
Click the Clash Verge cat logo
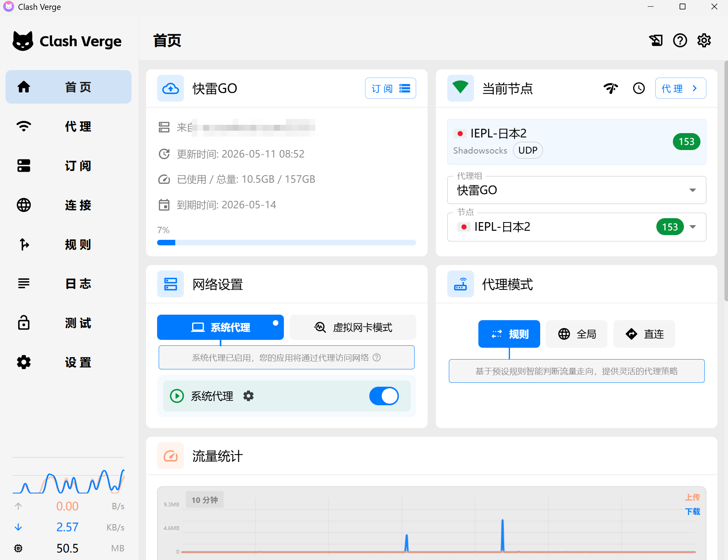point(23,41)
